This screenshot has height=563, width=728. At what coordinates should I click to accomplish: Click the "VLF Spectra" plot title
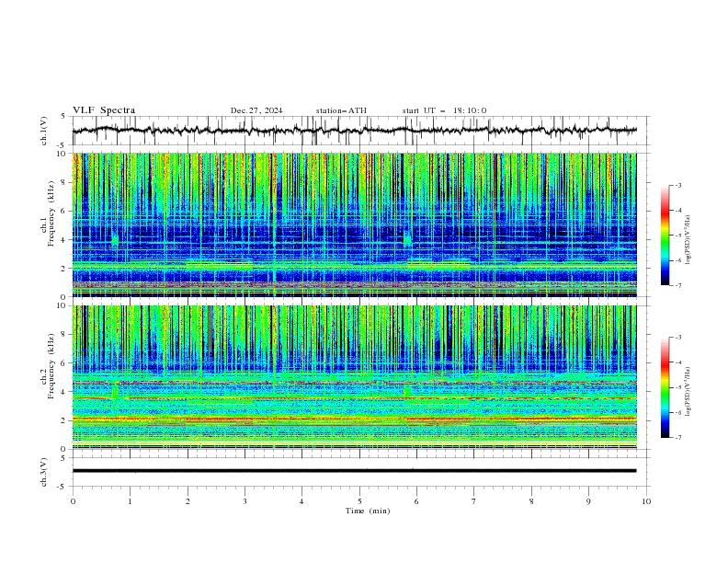[104, 110]
